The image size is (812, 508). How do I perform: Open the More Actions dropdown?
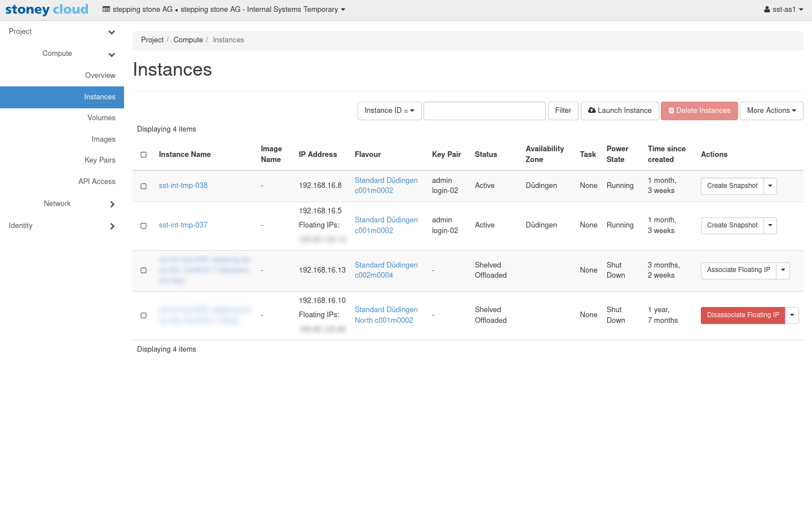click(771, 111)
